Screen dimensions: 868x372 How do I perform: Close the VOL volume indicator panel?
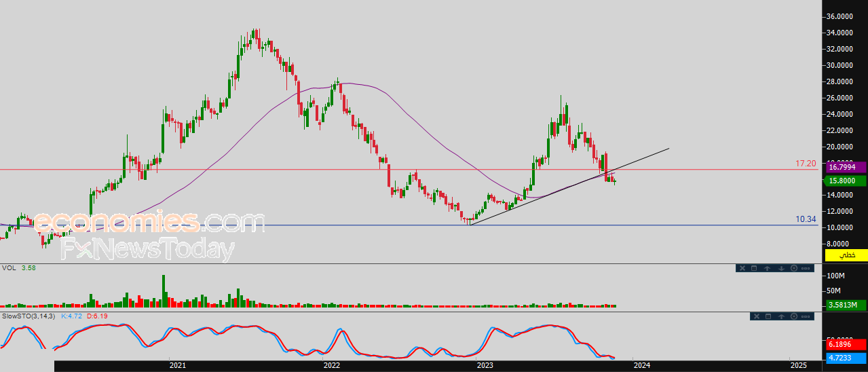742,268
